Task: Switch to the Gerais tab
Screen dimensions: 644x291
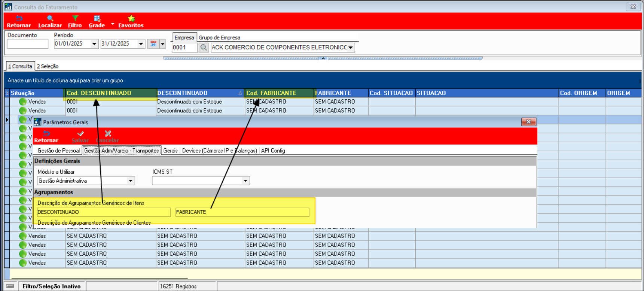Action: coord(170,151)
